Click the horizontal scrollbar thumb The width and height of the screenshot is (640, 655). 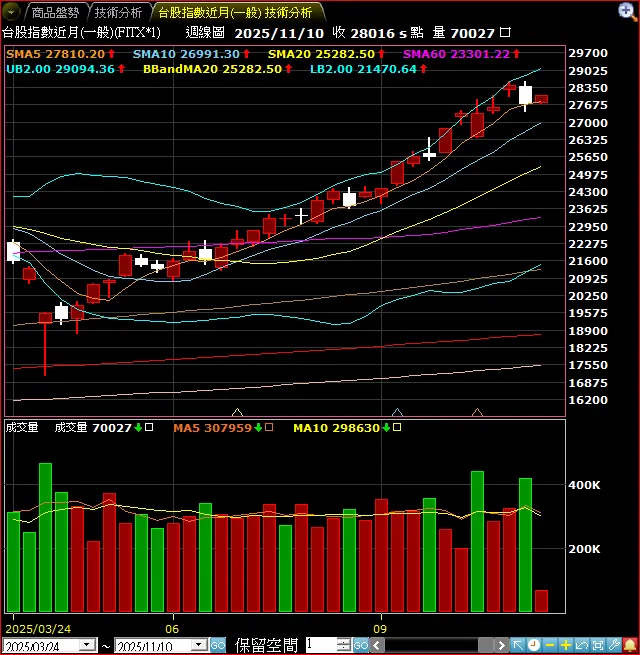[485, 645]
